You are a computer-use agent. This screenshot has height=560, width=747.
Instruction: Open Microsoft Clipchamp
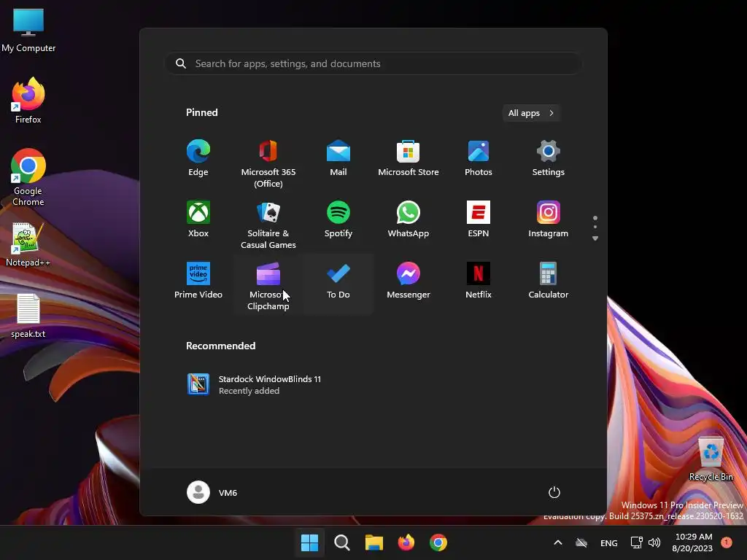[x=268, y=286]
